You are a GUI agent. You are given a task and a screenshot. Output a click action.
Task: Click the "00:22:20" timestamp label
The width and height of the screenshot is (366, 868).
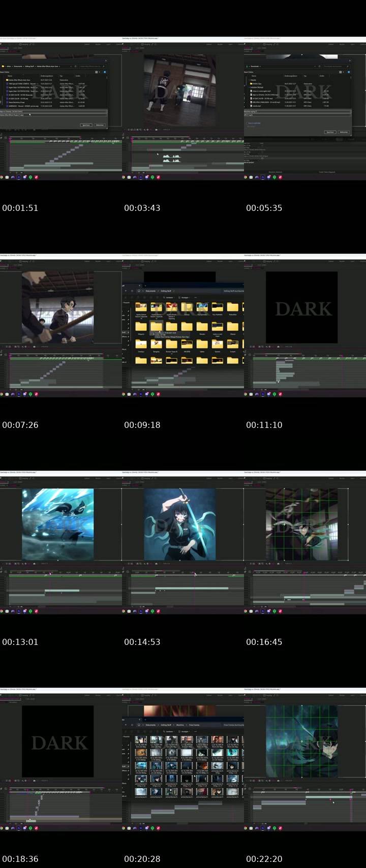(264, 859)
